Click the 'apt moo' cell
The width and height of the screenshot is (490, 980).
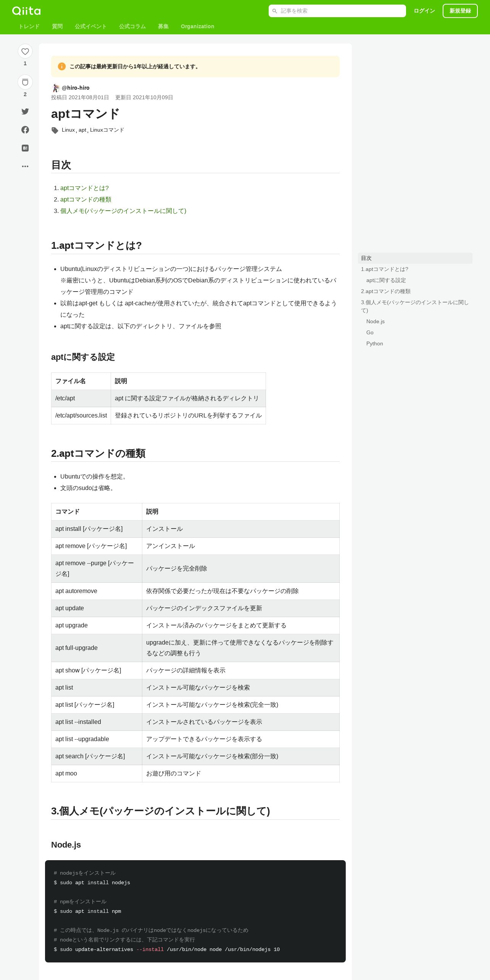click(x=97, y=774)
